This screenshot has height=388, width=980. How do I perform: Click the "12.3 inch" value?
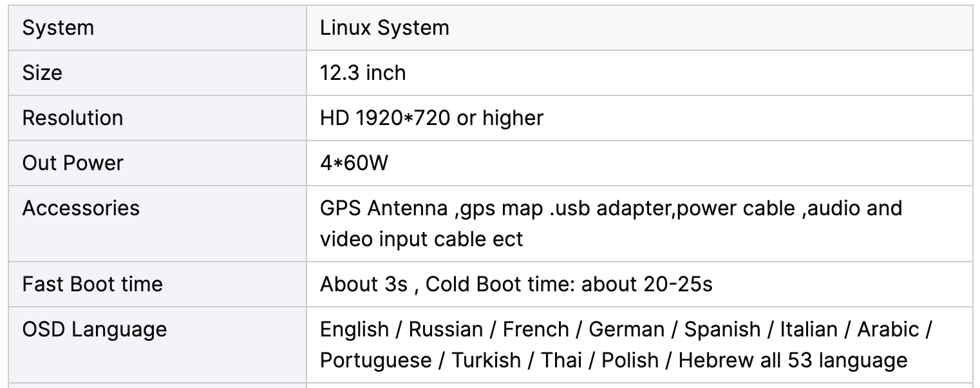(363, 73)
